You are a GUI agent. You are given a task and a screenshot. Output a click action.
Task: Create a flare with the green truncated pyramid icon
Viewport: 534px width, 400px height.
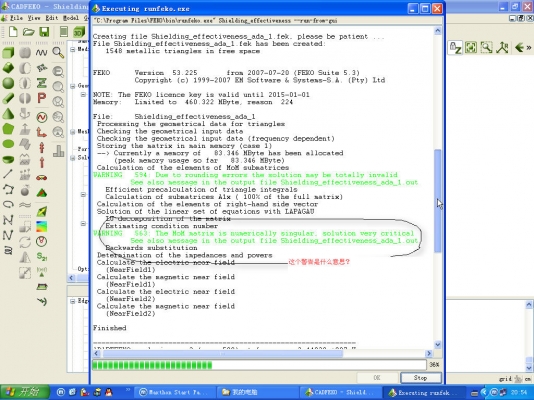click(x=8, y=68)
